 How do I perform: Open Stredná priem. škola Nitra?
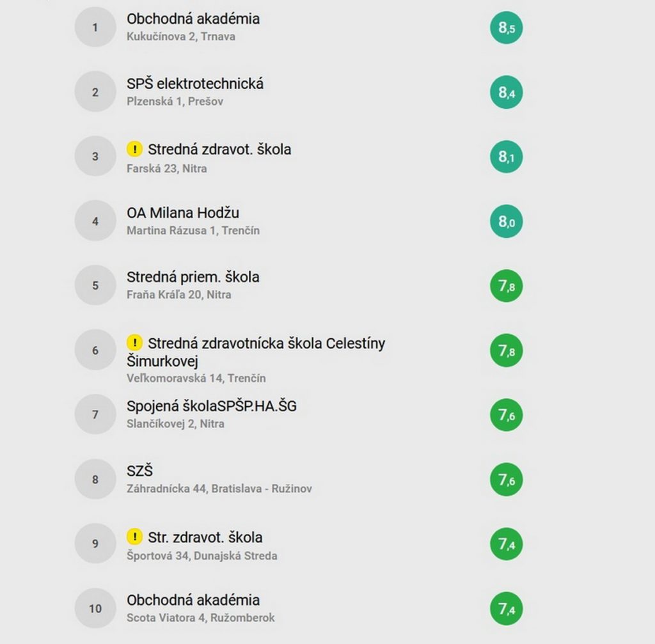pos(193,277)
